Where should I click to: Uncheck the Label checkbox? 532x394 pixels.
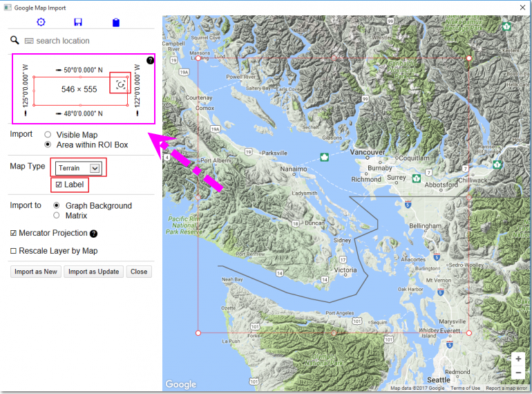[59, 185]
